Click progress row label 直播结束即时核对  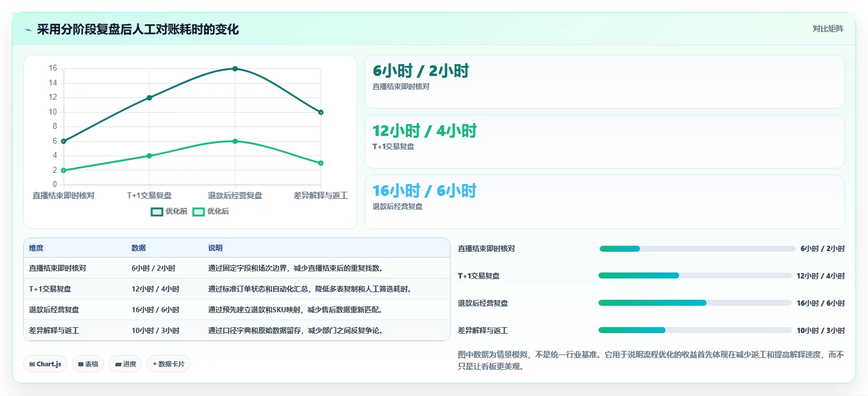(x=486, y=249)
